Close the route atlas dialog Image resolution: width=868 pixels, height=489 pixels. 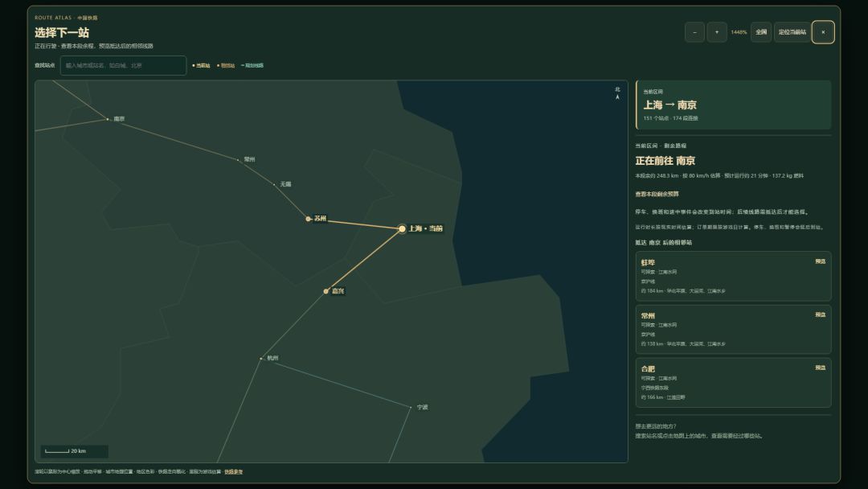(x=823, y=32)
